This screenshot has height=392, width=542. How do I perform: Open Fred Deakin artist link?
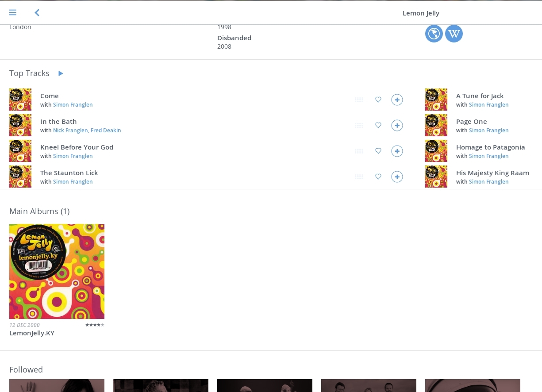[x=106, y=131]
